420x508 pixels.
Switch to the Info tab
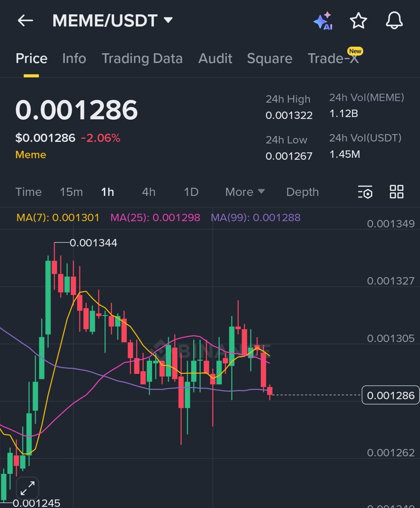[74, 59]
